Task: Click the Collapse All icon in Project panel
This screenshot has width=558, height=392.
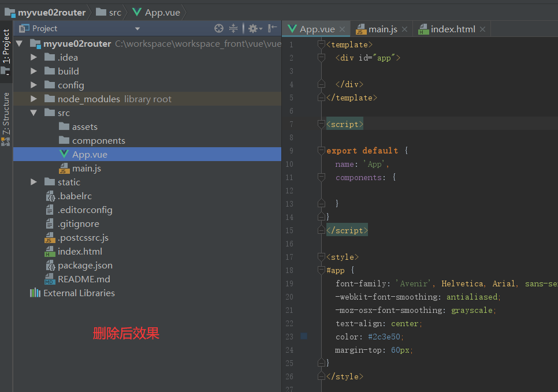Action: [x=233, y=28]
